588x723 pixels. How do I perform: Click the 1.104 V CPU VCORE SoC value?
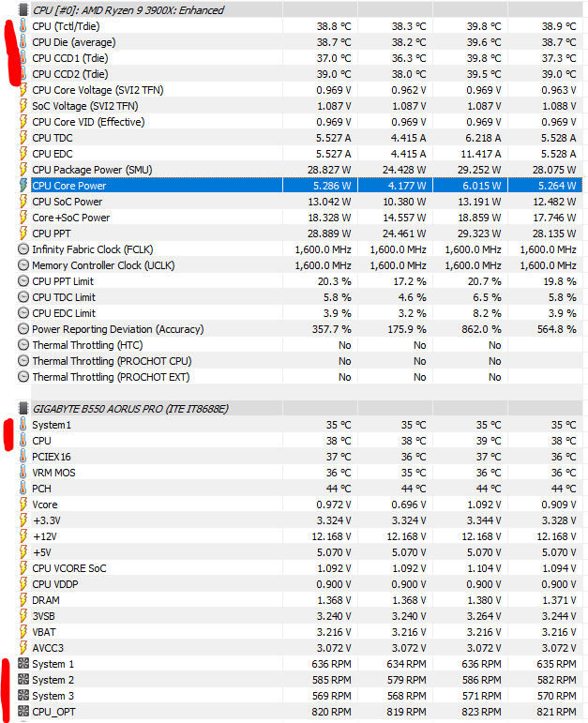(484, 568)
